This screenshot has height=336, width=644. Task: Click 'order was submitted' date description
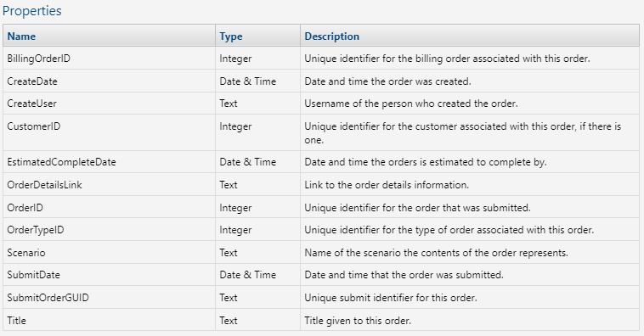coord(404,275)
